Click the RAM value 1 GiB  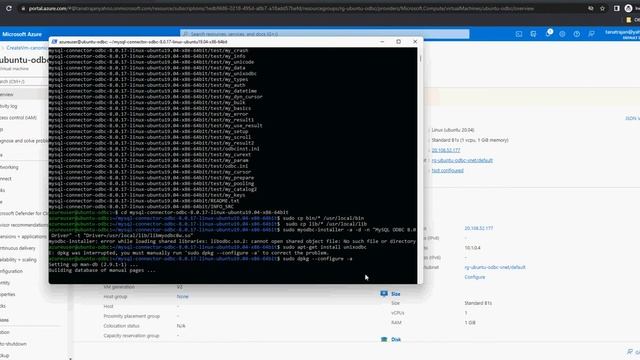[x=470, y=323]
